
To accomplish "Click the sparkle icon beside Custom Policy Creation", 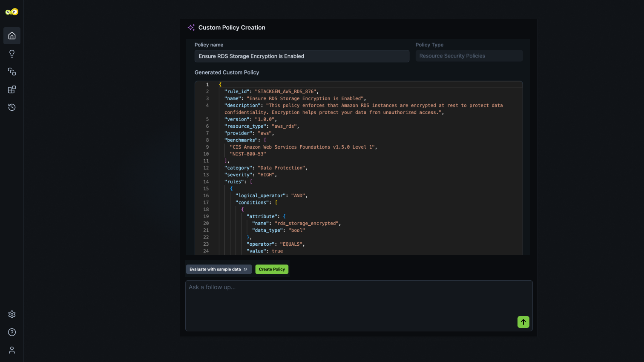I will pyautogui.click(x=191, y=27).
